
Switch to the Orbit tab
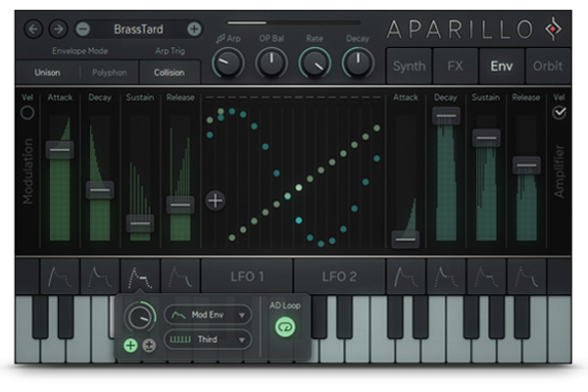[x=548, y=66]
